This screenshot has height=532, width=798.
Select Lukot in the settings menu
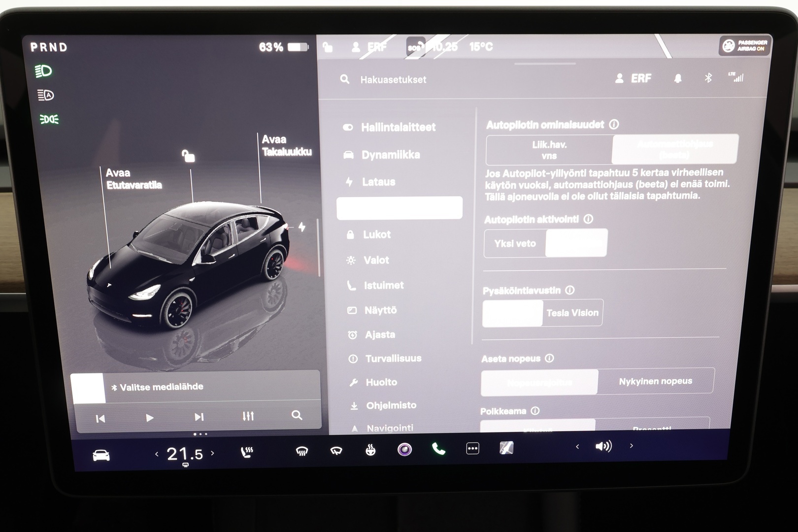[377, 234]
